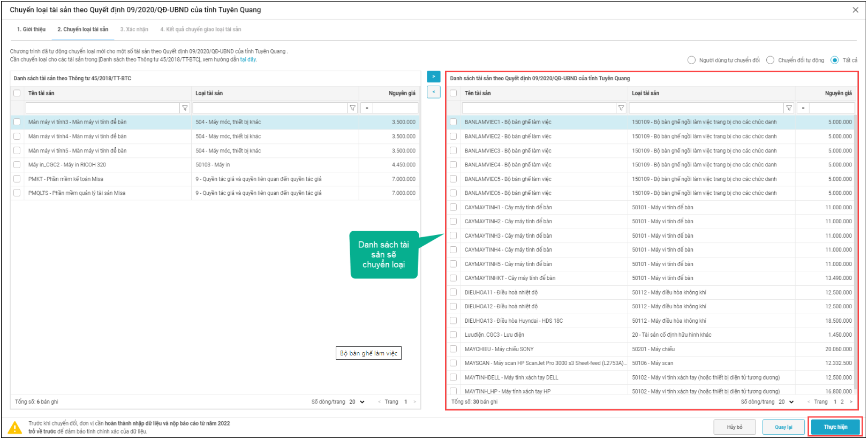This screenshot has height=440, width=868.
Task: Click equals operator in right Nguyên giá filter
Action: 803,108
